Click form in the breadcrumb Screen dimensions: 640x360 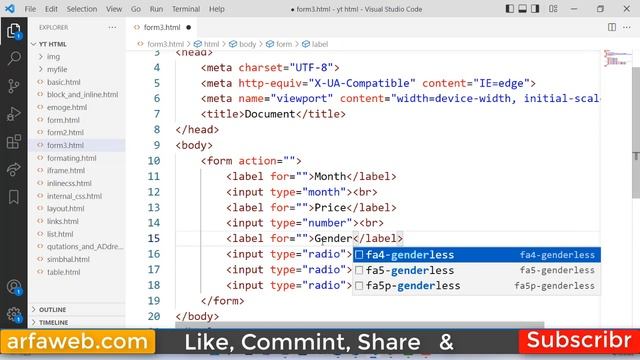click(284, 44)
